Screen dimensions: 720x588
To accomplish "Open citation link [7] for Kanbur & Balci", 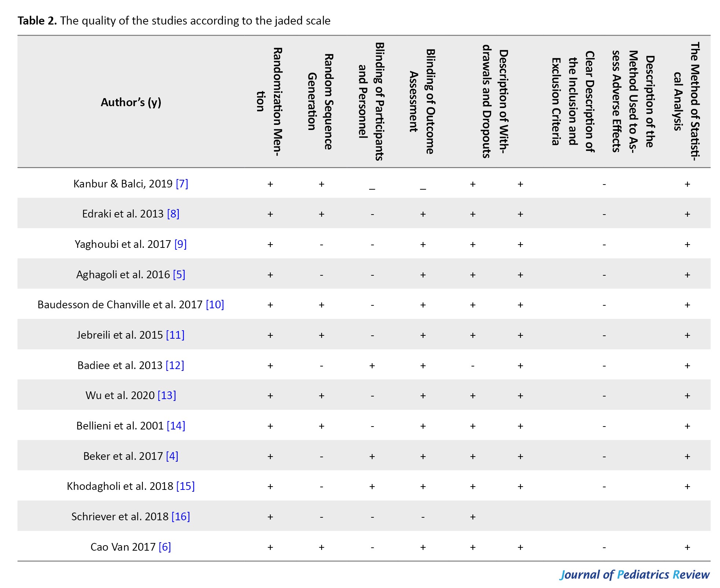I will pyautogui.click(x=182, y=183).
